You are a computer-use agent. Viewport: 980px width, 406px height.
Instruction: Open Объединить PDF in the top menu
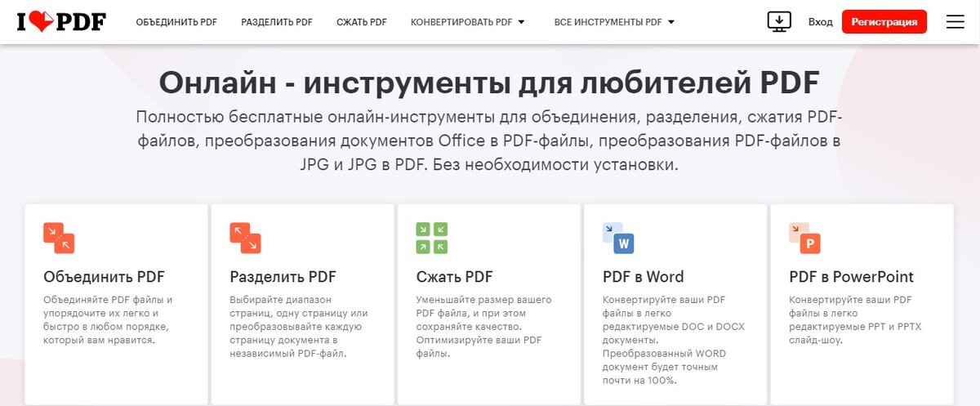(x=176, y=22)
